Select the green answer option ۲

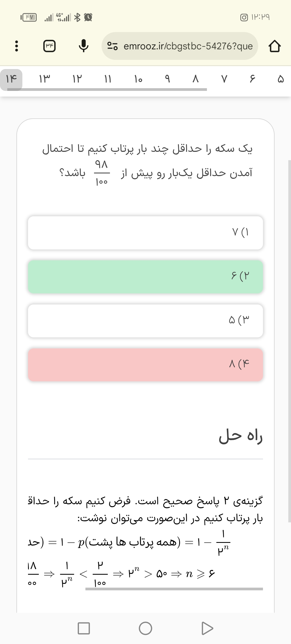(145, 277)
